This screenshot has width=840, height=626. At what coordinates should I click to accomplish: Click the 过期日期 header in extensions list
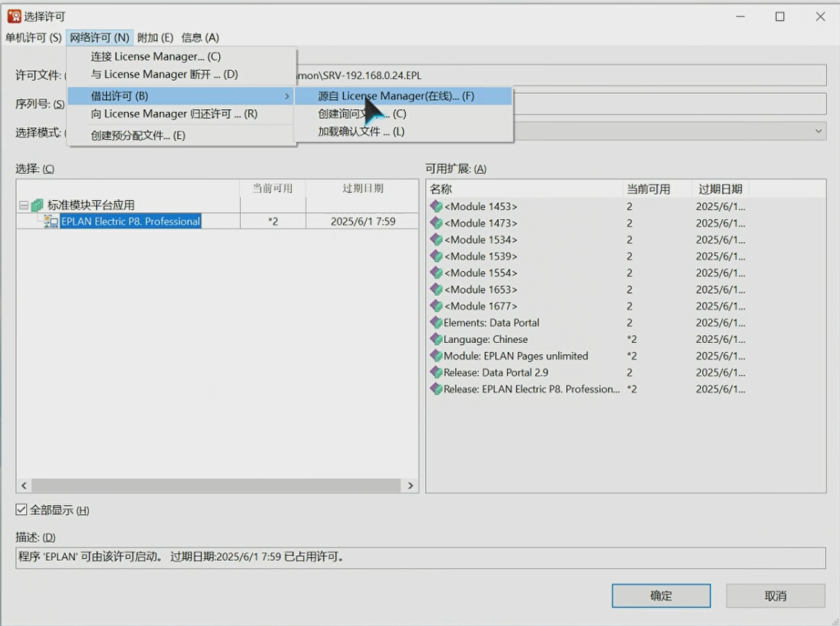tap(720, 189)
